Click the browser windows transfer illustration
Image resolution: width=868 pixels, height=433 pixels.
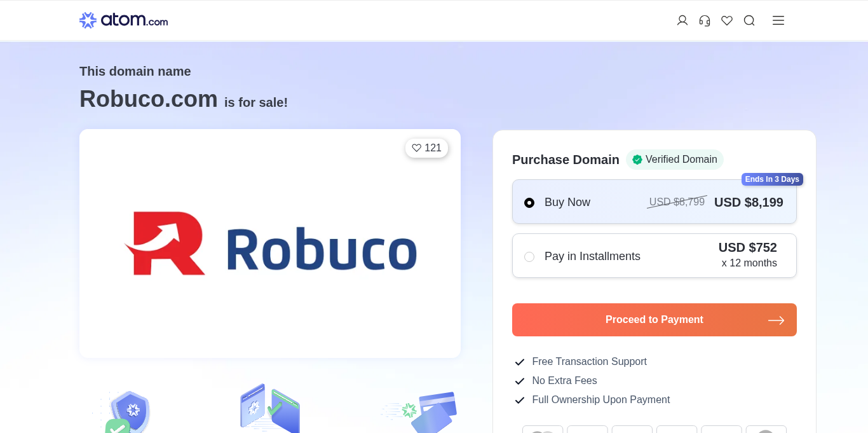click(x=270, y=409)
